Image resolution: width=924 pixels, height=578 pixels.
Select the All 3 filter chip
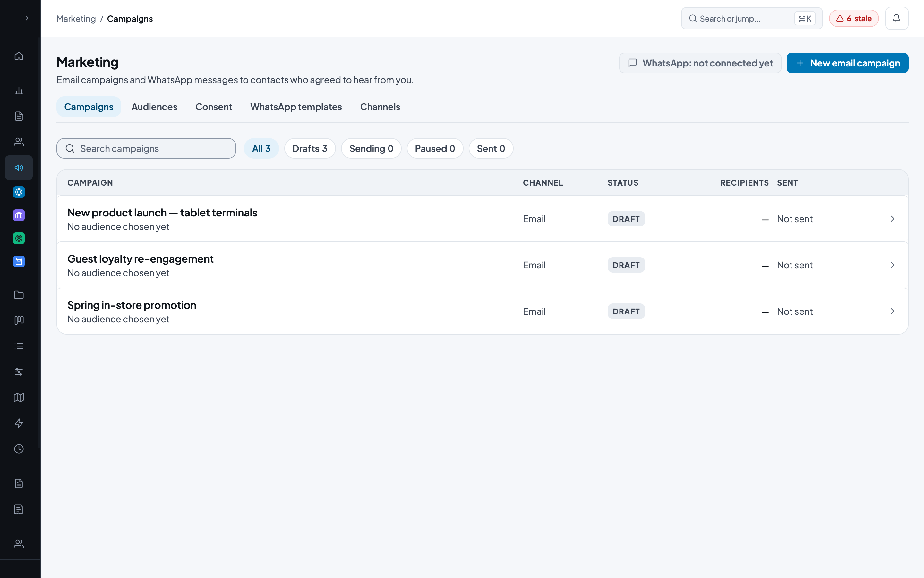tap(261, 148)
